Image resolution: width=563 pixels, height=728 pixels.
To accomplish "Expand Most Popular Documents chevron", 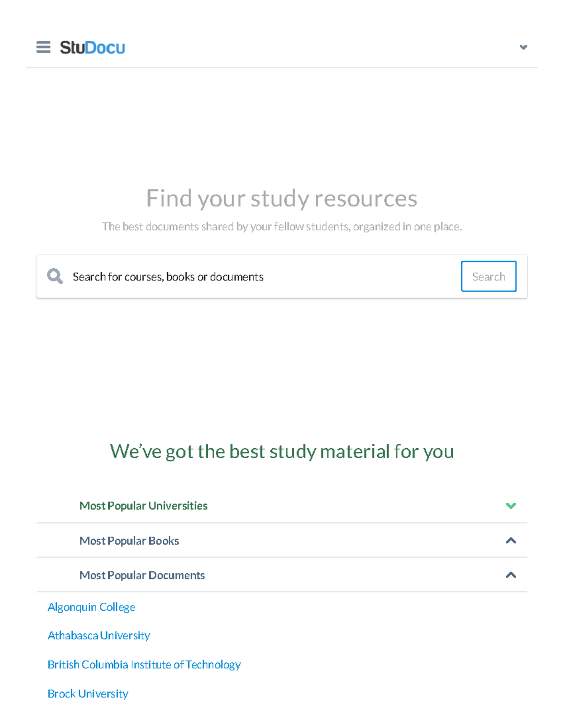I will pos(510,575).
